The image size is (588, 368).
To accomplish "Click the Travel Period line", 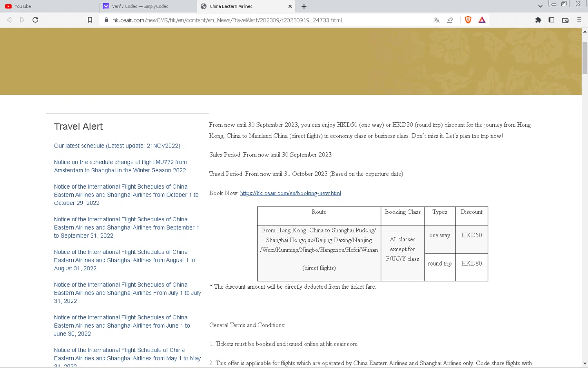I will (306, 174).
